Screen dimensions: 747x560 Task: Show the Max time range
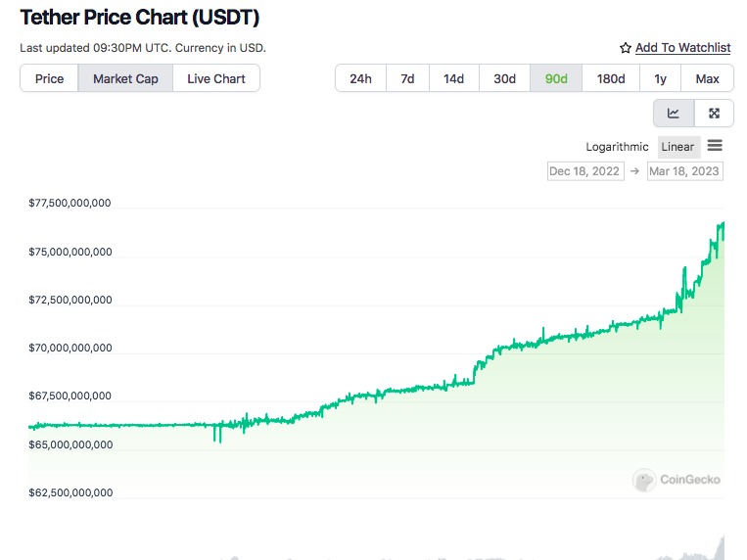pyautogui.click(x=707, y=78)
